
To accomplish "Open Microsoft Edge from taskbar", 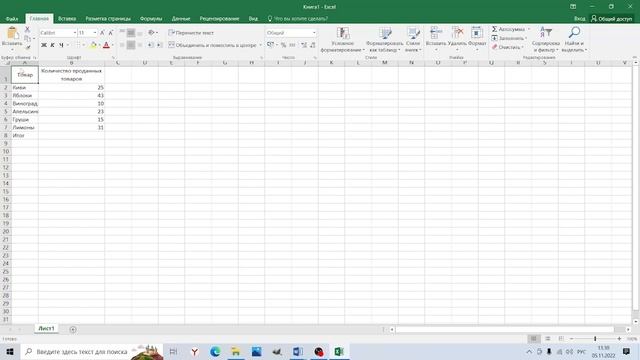I will point(215,351).
